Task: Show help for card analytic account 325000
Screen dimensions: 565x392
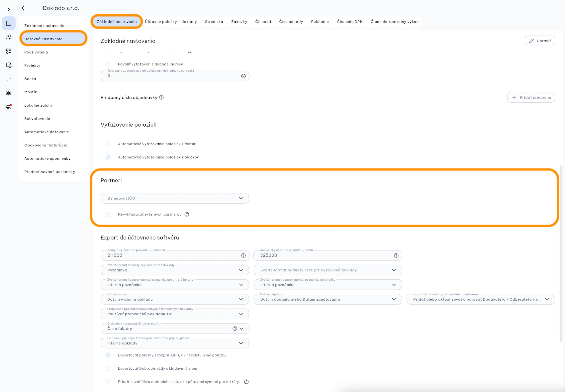Action: pyautogui.click(x=396, y=255)
